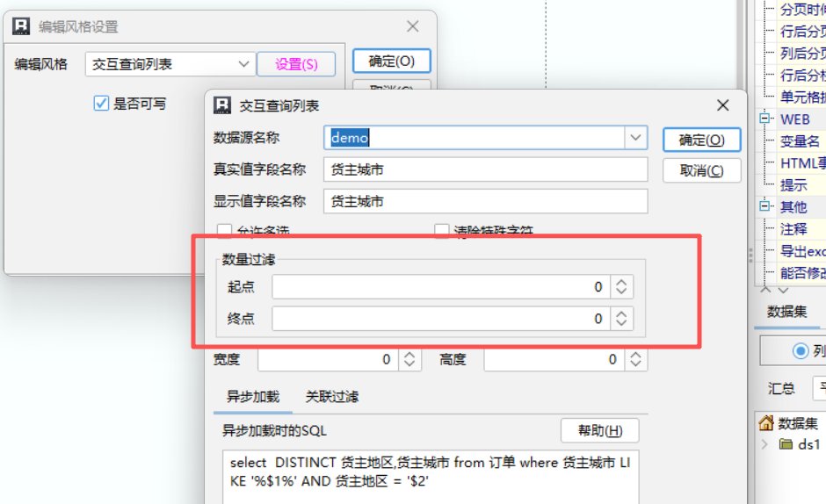
Task: Close the 编辑风格设置 dialog
Action: coord(413,26)
